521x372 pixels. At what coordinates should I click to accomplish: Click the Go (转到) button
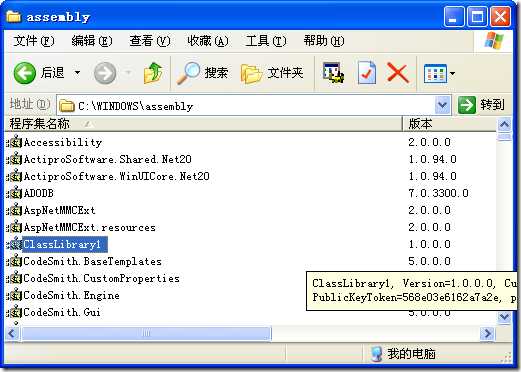pyautogui.click(x=481, y=105)
